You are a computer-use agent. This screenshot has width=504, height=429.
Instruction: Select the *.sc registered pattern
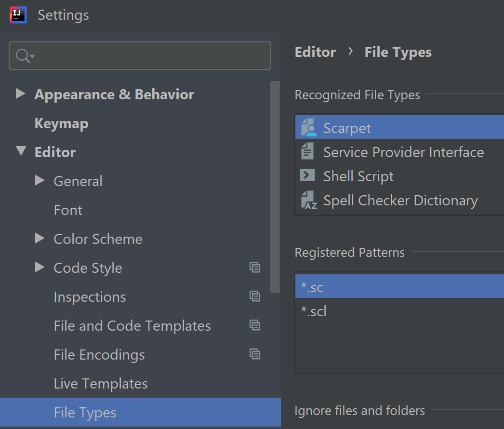point(399,286)
